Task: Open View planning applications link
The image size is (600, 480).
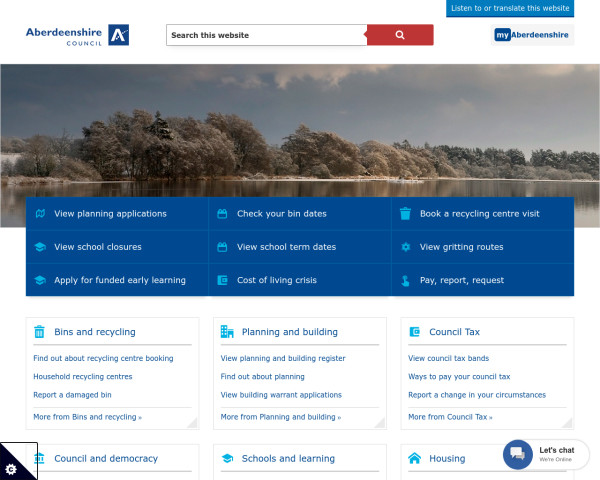Action: point(110,214)
